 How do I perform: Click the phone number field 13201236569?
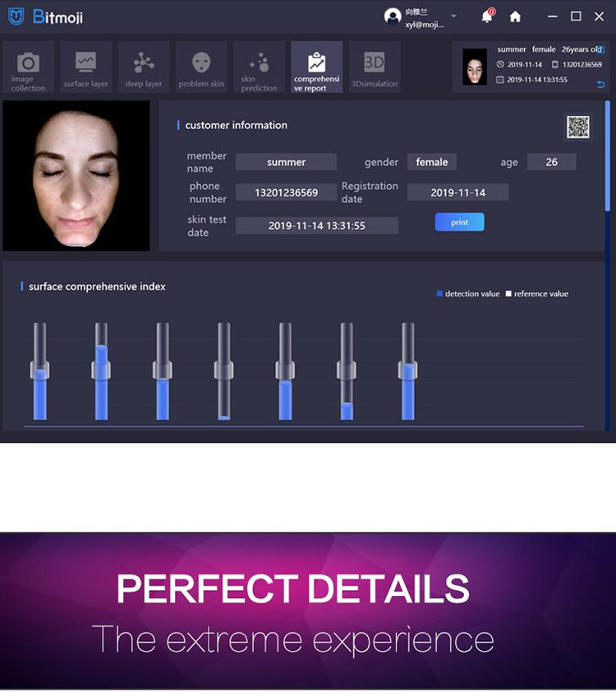[286, 192]
